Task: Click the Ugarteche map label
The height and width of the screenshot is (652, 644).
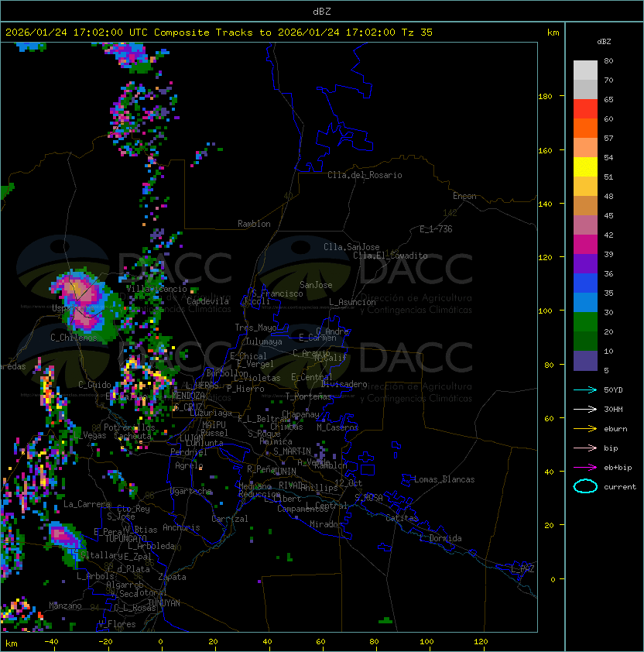Action: tap(191, 491)
